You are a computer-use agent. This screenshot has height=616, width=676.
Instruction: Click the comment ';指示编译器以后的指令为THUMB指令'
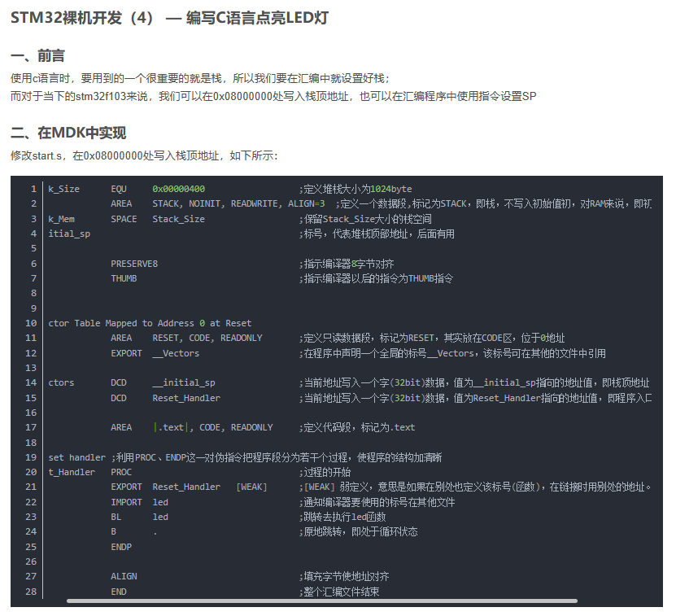376,278
